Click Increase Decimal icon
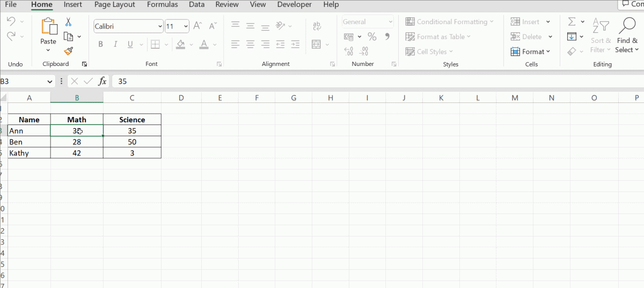The width and height of the screenshot is (644, 288). 349,51
